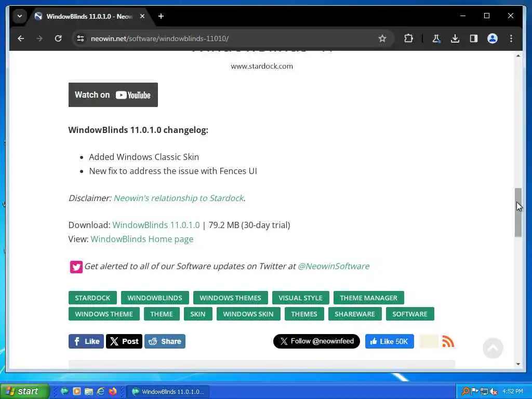The image size is (532, 399).
Task: Select the WINDOWS THEMES tag
Action: (230, 298)
